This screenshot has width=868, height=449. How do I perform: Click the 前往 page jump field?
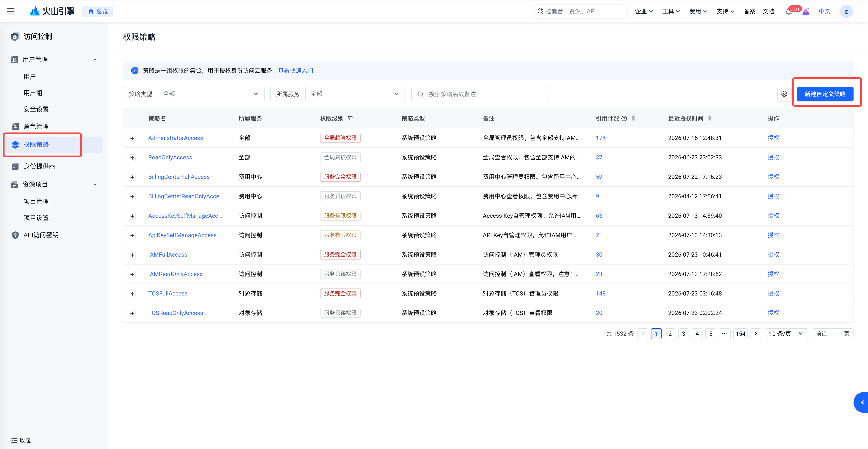point(832,334)
